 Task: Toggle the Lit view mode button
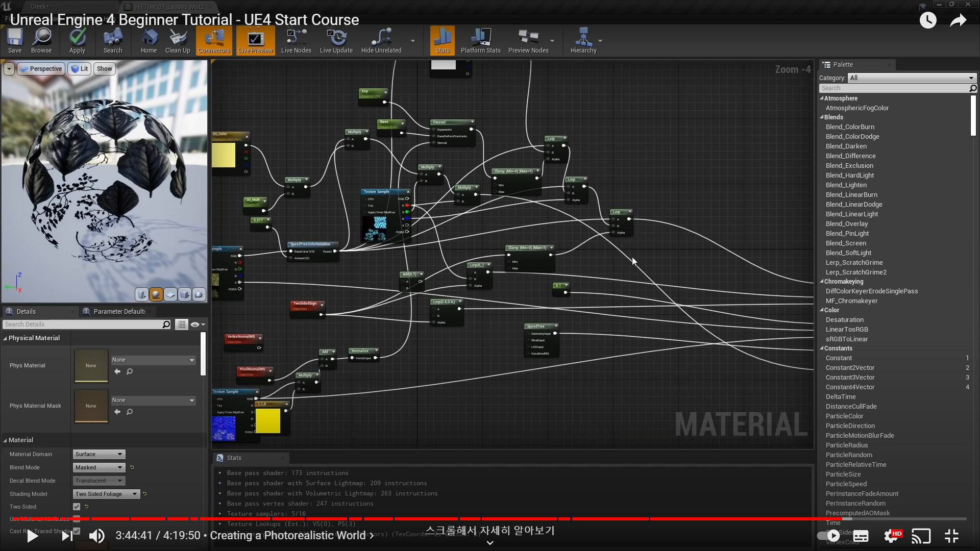[x=80, y=69]
